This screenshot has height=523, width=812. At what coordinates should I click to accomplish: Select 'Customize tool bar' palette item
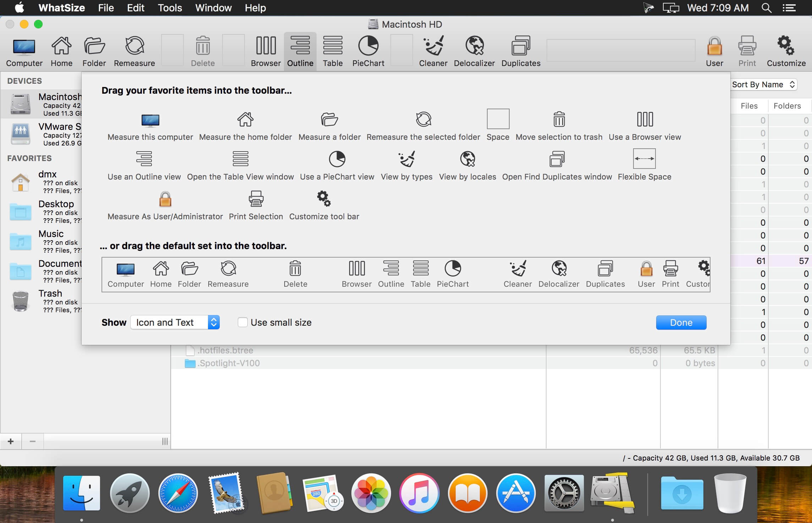[324, 205]
